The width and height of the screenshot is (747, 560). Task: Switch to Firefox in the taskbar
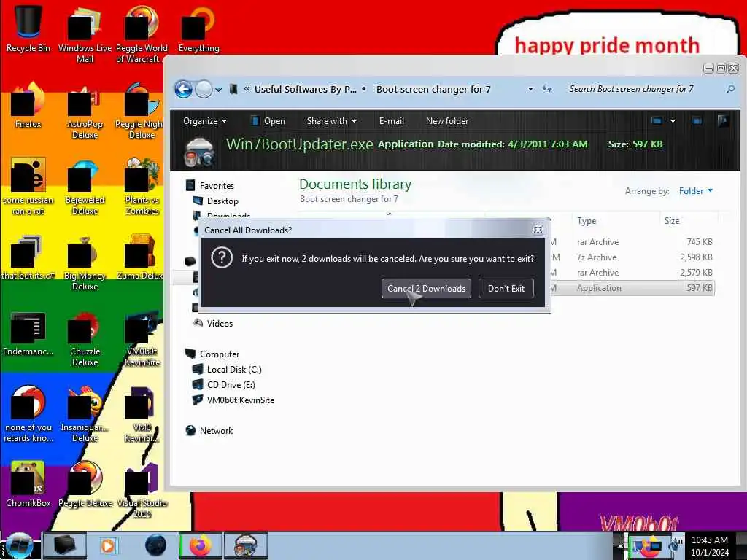click(200, 545)
